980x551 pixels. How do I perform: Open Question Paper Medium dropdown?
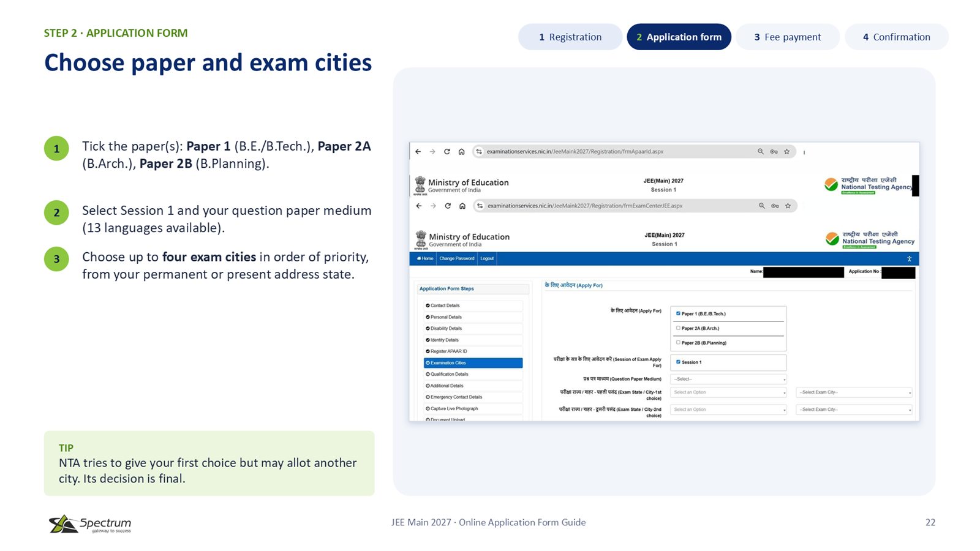[x=729, y=380]
